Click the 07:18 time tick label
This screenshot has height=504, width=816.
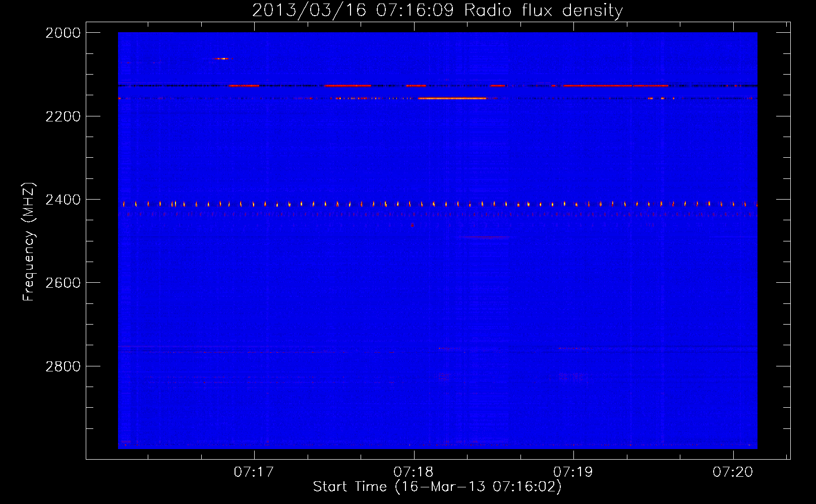coord(414,472)
